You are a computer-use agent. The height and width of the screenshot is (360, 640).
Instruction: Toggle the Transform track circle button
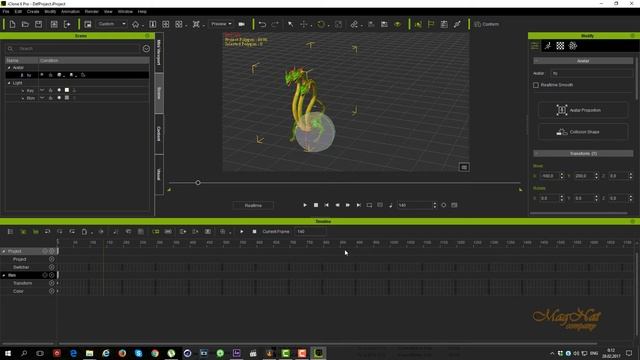pyautogui.click(x=51, y=283)
